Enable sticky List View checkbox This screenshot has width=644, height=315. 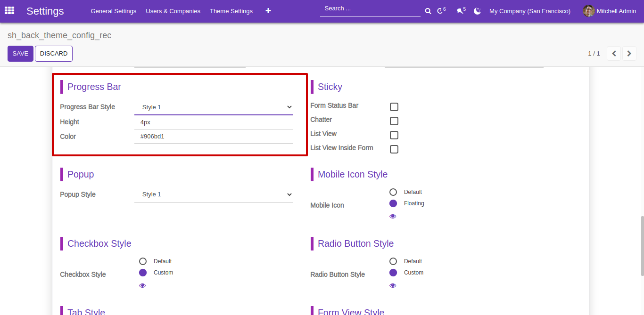click(x=394, y=135)
